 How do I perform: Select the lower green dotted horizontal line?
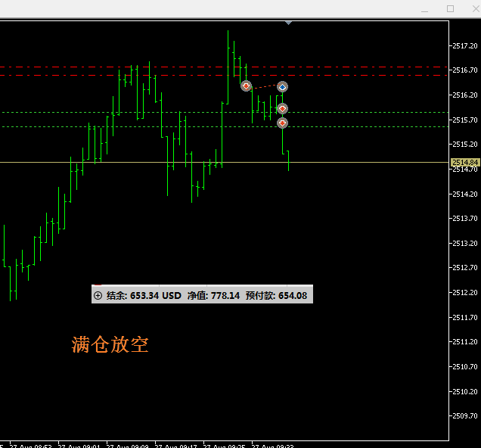(x=224, y=126)
